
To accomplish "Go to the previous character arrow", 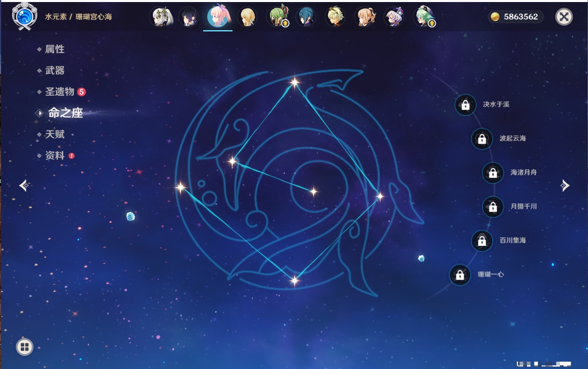I will pyautogui.click(x=24, y=186).
